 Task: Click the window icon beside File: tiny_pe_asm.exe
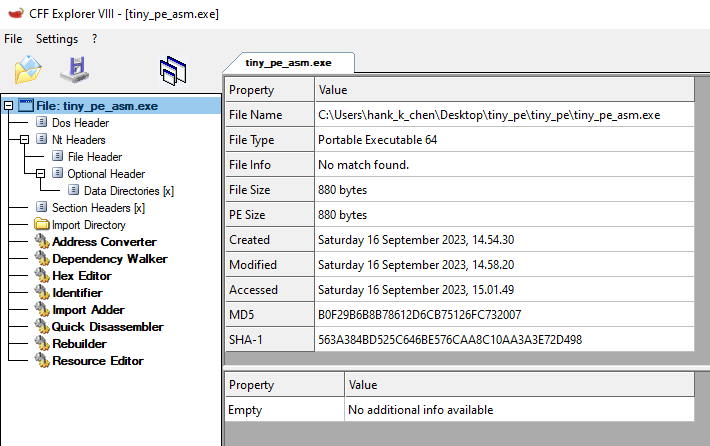tap(26, 106)
